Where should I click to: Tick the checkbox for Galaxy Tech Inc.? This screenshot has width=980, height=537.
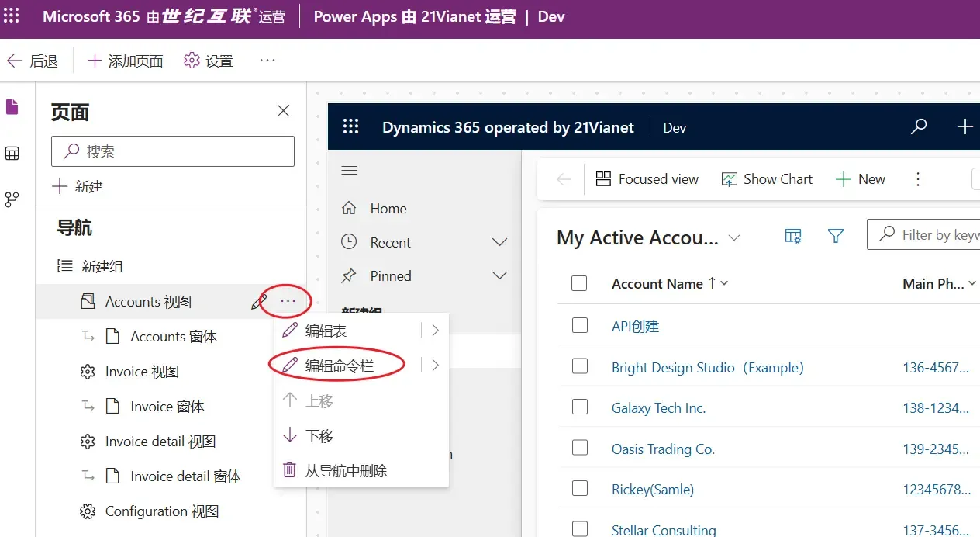click(x=579, y=407)
